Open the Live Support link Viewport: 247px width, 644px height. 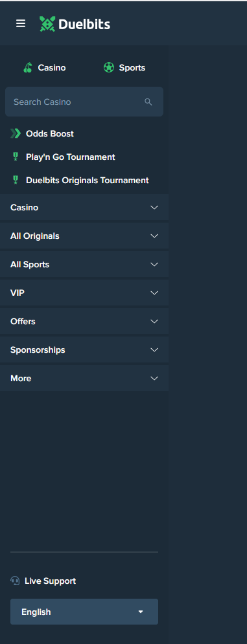(43, 581)
